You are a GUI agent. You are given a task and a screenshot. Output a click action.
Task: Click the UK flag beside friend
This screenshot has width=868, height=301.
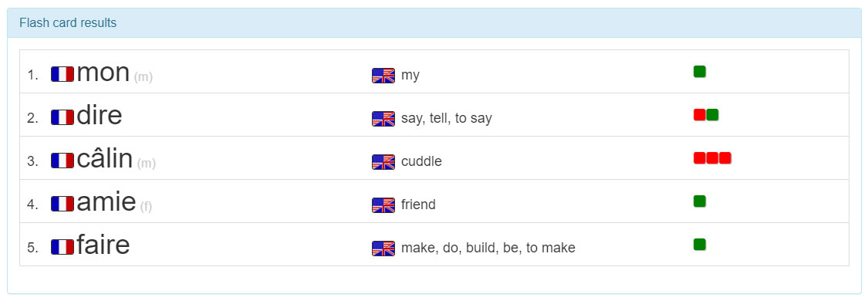383,205
